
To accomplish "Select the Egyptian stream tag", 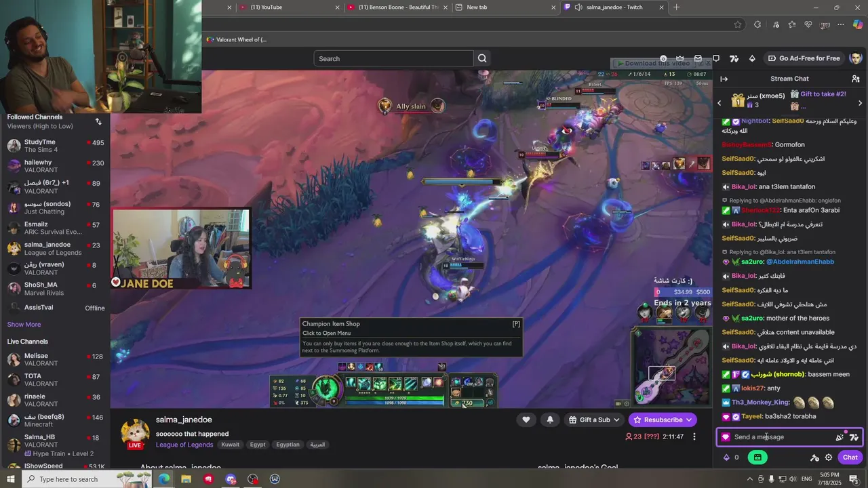I will tap(288, 445).
